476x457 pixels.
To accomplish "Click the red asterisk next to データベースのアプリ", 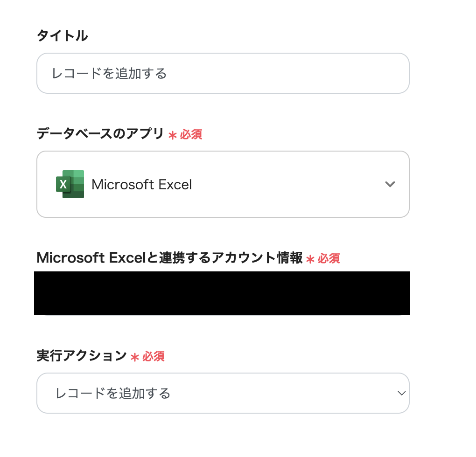I will [174, 135].
